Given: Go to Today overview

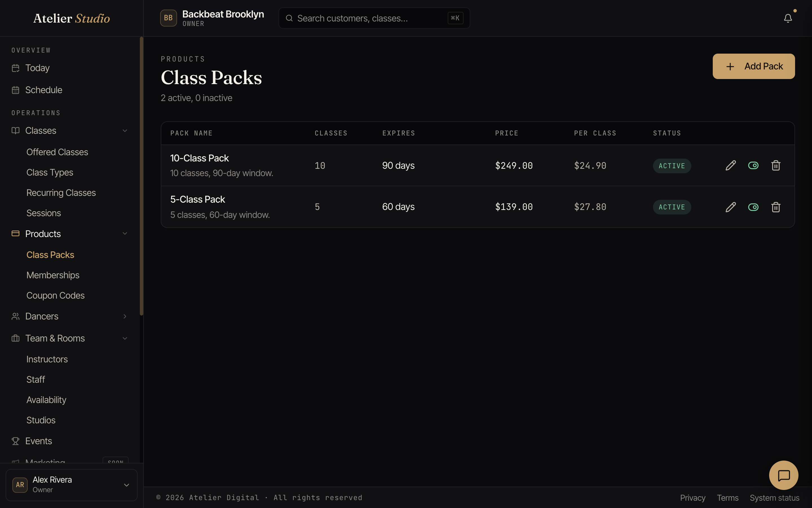Looking at the screenshot, I should 37,68.
